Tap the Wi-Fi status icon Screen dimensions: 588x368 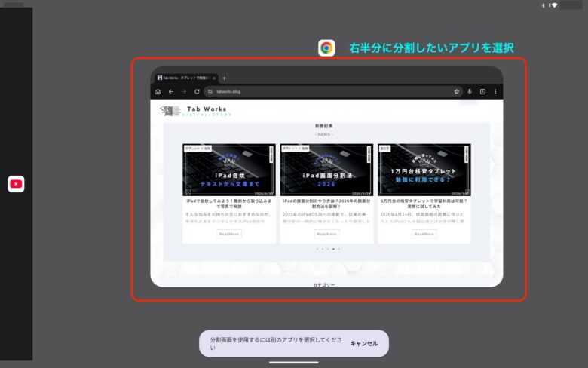(554, 5)
